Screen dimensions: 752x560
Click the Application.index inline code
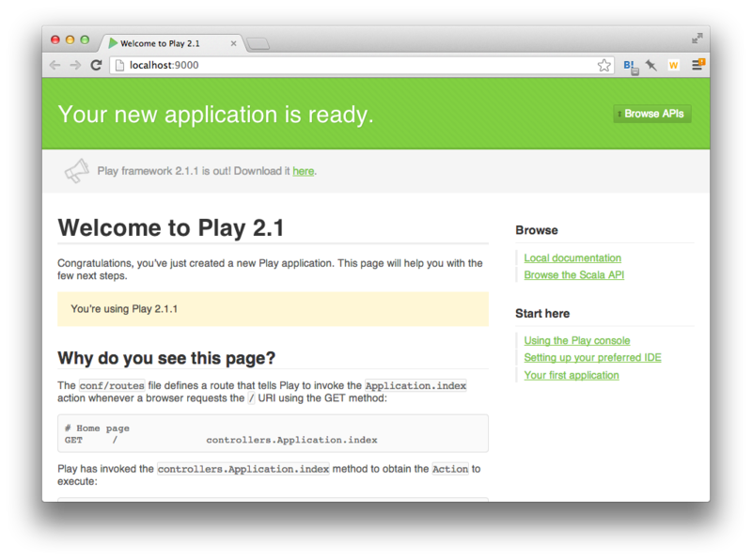pyautogui.click(x=415, y=385)
